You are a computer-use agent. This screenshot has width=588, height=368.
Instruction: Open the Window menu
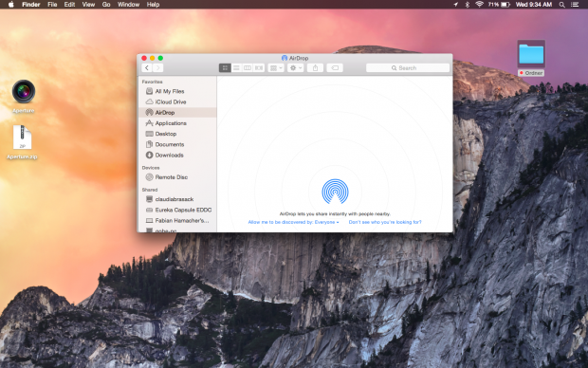point(128,5)
